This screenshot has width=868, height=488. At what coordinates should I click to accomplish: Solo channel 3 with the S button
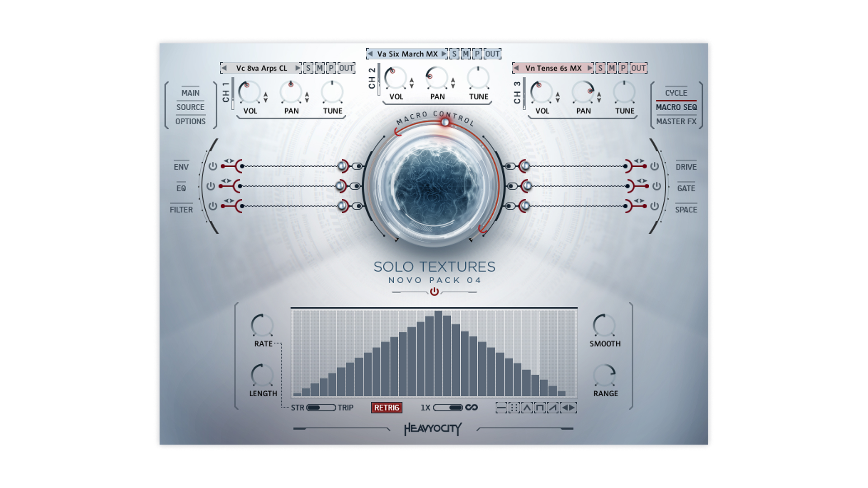600,68
